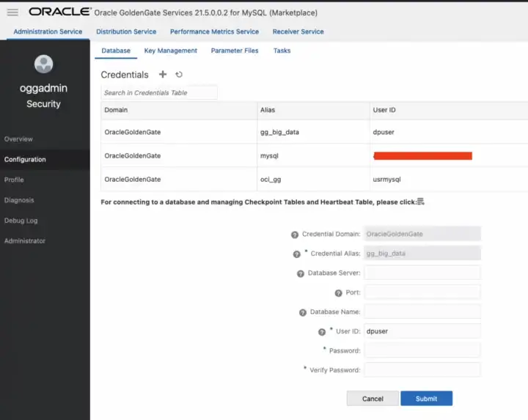Click the Search in Credentials Table box
The width and height of the screenshot is (528, 420).
(x=159, y=92)
